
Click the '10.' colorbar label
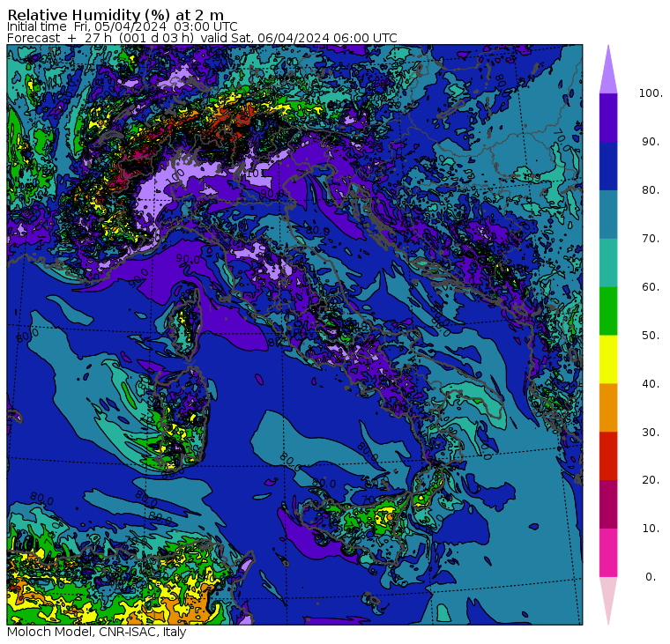[651, 529]
